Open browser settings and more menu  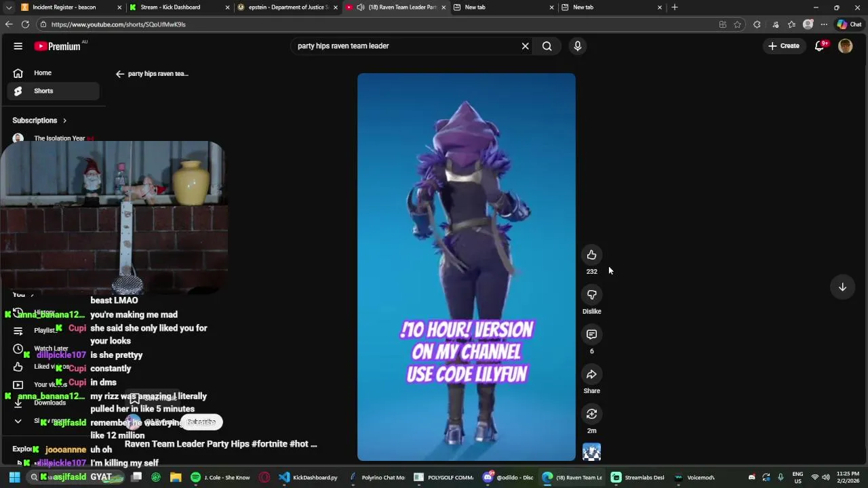pyautogui.click(x=824, y=24)
